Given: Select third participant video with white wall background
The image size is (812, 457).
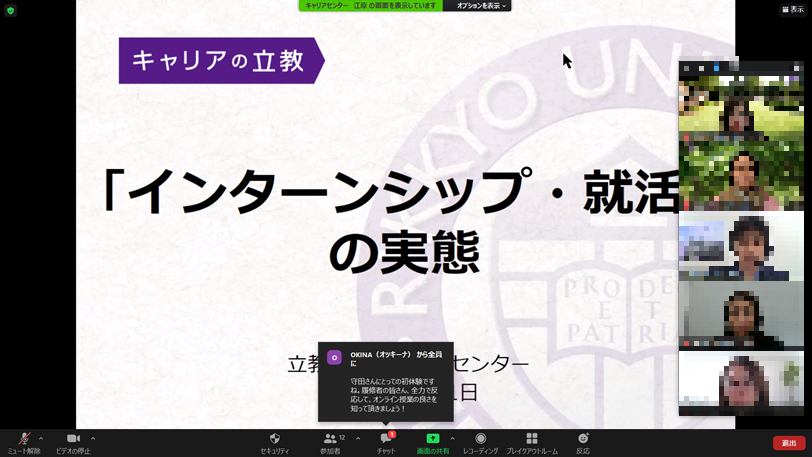Looking at the screenshot, I should click(x=742, y=246).
